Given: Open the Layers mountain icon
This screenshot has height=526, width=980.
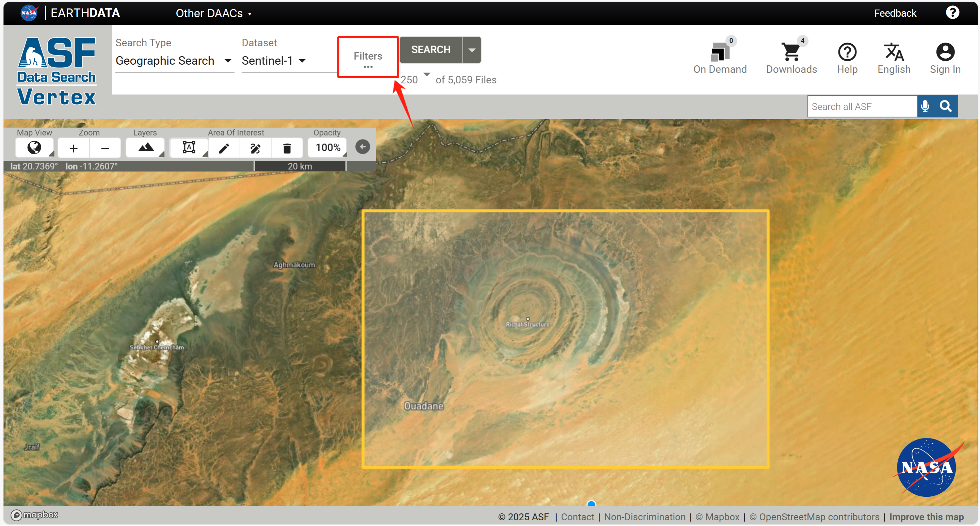Looking at the screenshot, I should (x=145, y=148).
